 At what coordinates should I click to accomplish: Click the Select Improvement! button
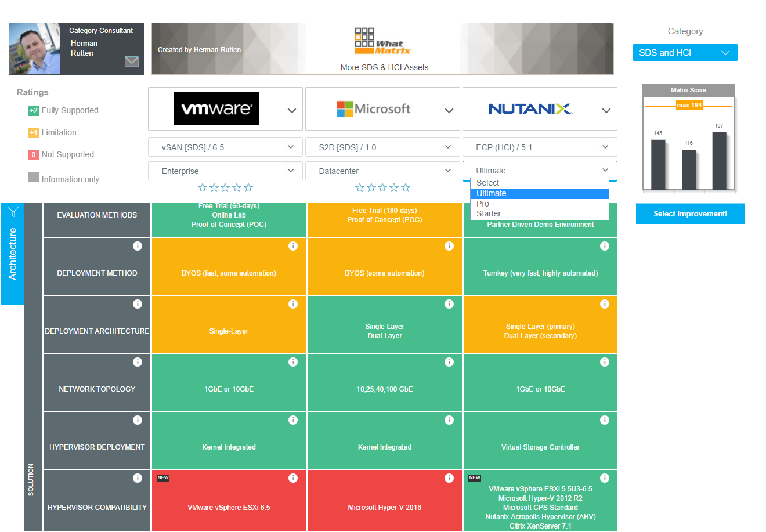(690, 213)
